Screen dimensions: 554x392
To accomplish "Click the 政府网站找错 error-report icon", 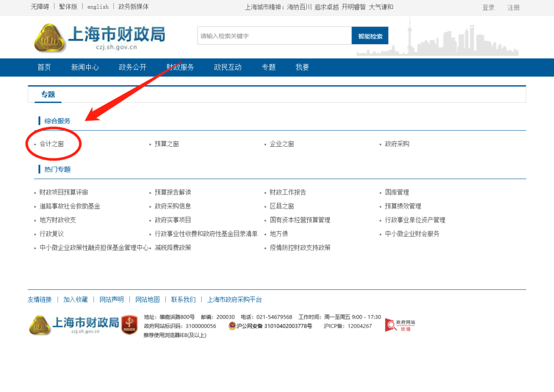I will point(400,325).
